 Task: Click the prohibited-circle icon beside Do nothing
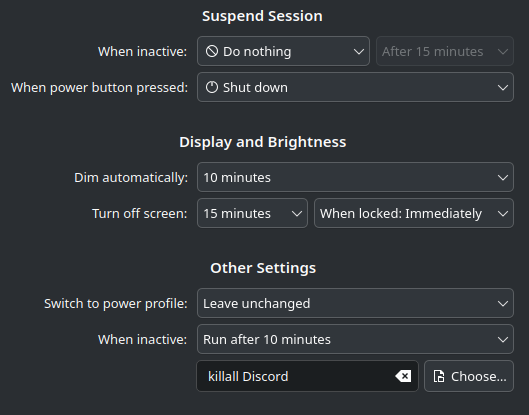(212, 51)
